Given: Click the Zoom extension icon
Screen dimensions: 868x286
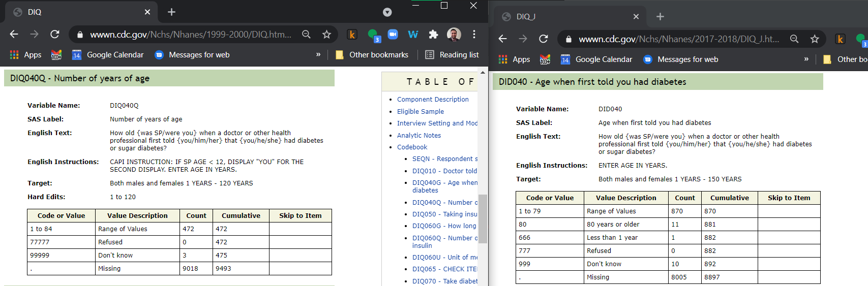Looking at the screenshot, I should 393,34.
